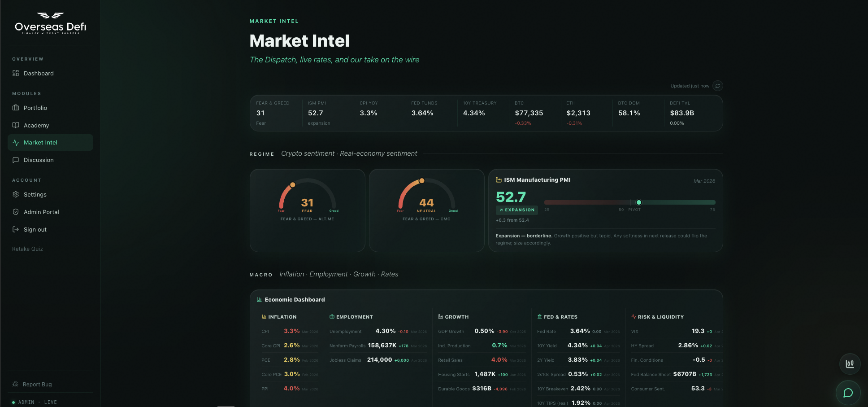Click VIX 19.3 value
Viewport: 868px width, 407px height.
[x=698, y=331]
